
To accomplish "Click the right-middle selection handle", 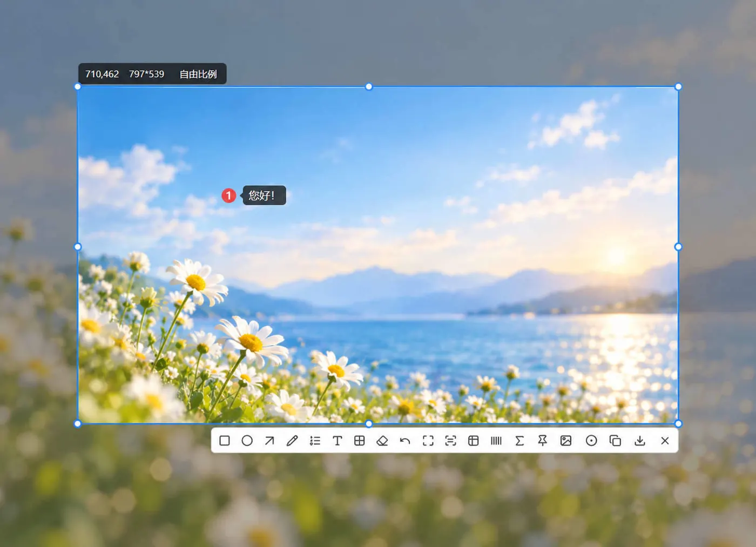I will tap(678, 247).
